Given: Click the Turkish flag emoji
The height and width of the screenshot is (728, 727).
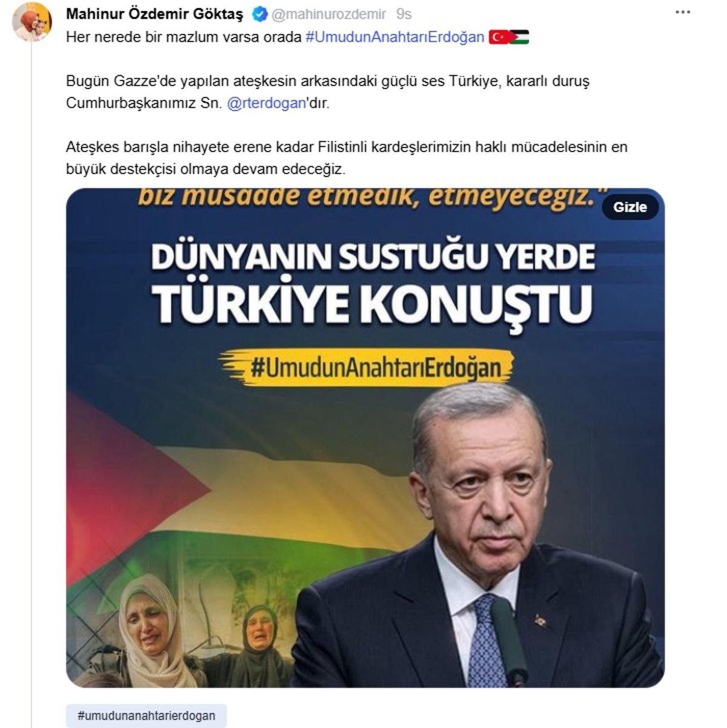Looking at the screenshot, I should (499, 37).
